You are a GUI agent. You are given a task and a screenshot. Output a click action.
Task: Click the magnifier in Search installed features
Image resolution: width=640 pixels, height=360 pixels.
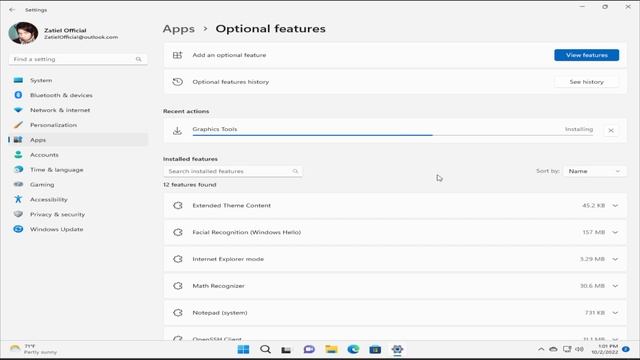point(295,171)
